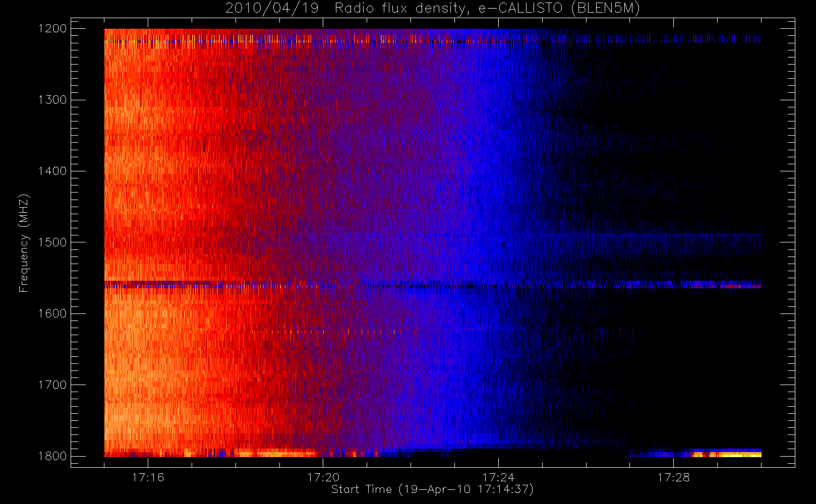
Task: Click the plot title '2010/04/19 Radio flux density, e-CALLISTO (BLEN5M)'
Action: [433, 9]
